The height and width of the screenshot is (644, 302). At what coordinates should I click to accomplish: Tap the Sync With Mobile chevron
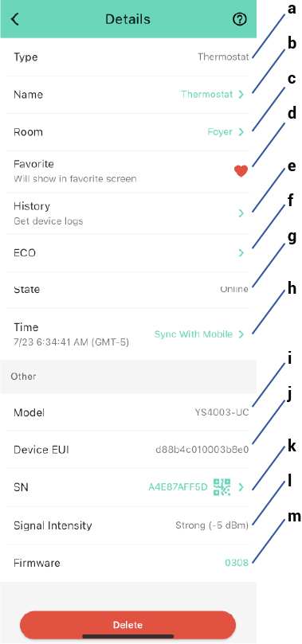click(241, 334)
